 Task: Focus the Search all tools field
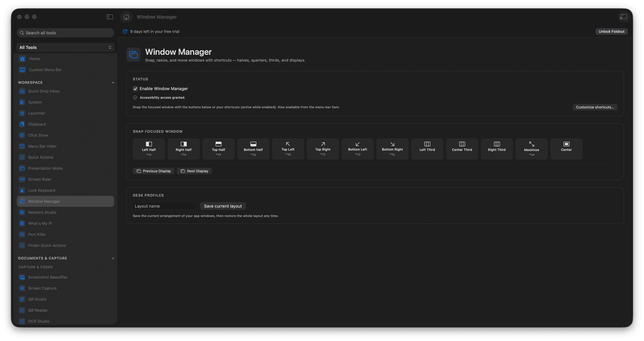pos(65,33)
